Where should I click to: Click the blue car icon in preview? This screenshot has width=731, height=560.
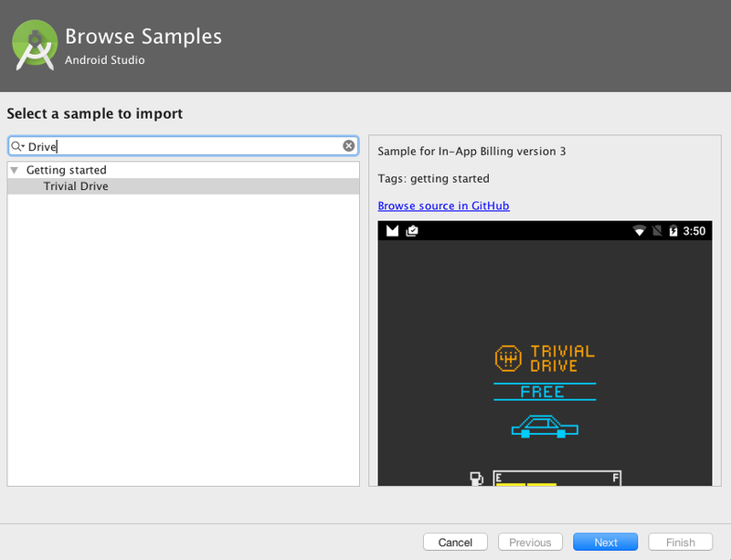(545, 427)
